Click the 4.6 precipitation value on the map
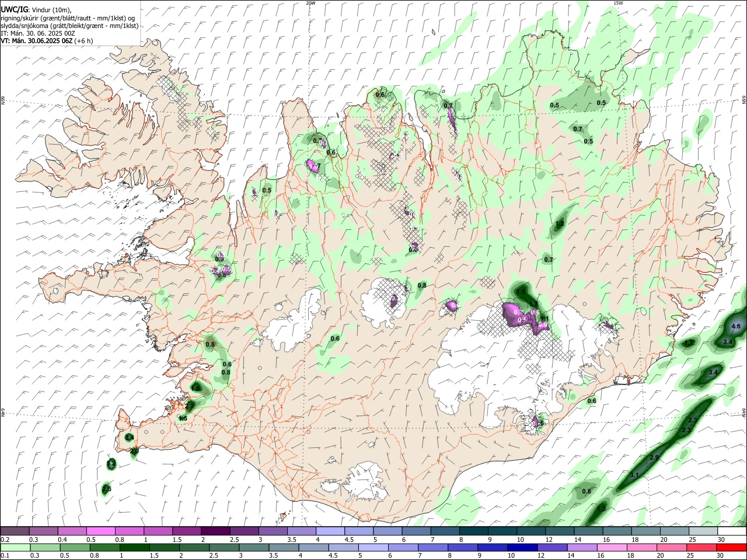 736,327
